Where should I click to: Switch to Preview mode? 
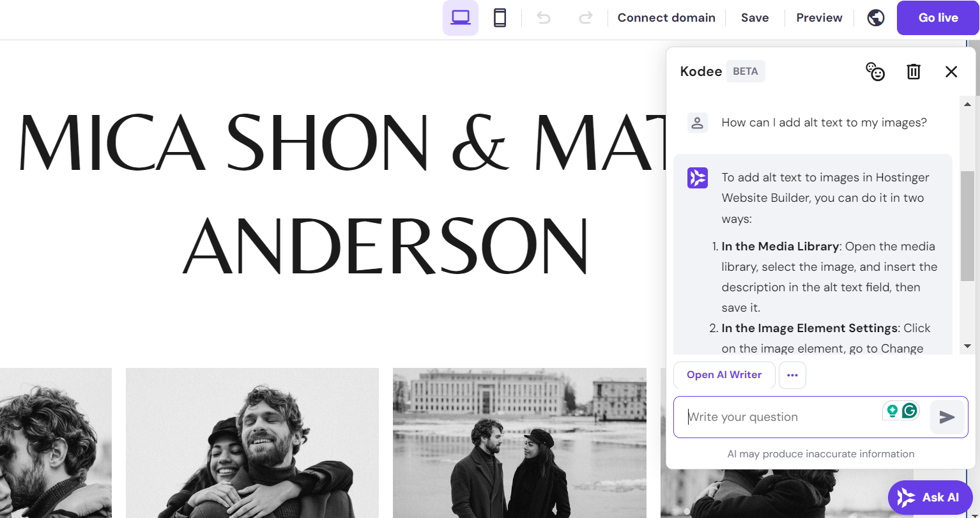[x=818, y=18]
